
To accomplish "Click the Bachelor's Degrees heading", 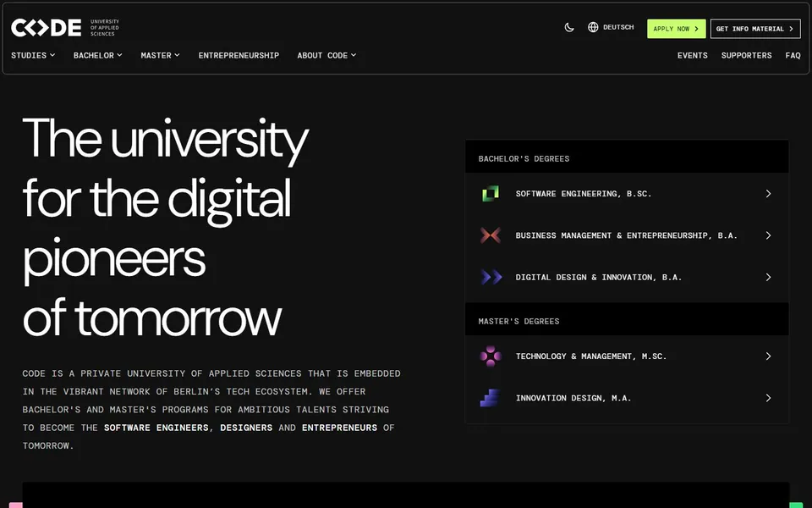I will click(524, 158).
